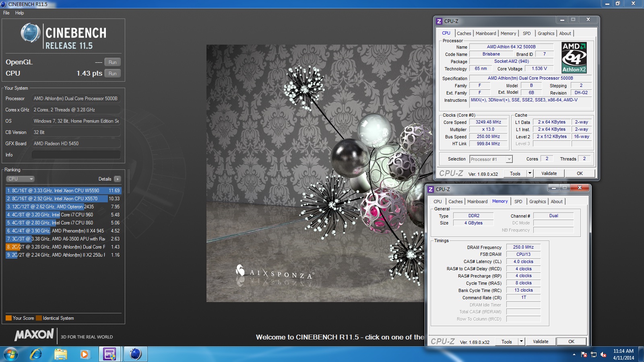This screenshot has height=362, width=644.
Task: Switch to Mainboard tab in top CPU-Z window
Action: (486, 33)
